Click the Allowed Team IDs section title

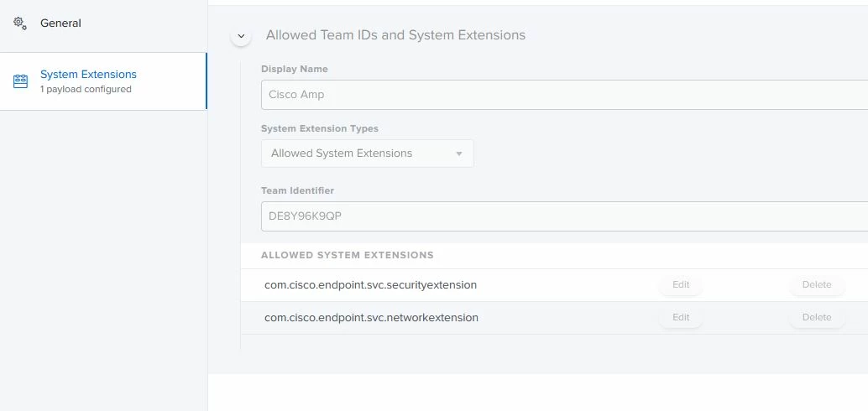tap(395, 35)
